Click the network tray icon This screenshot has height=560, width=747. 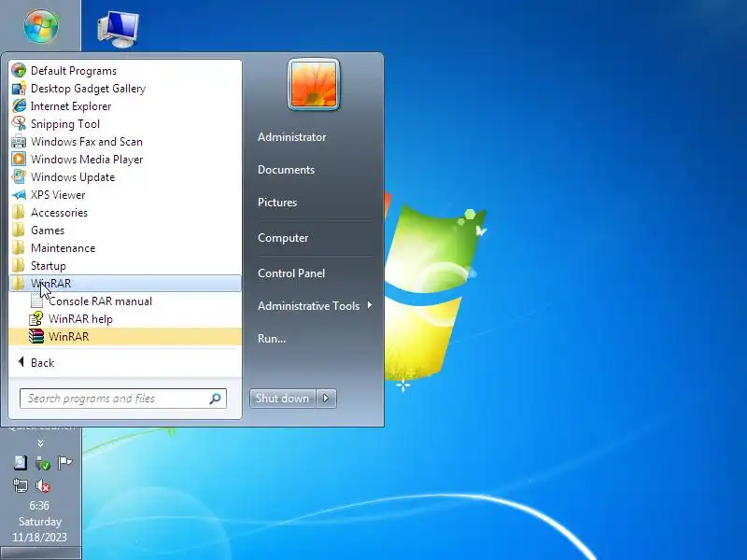20,485
